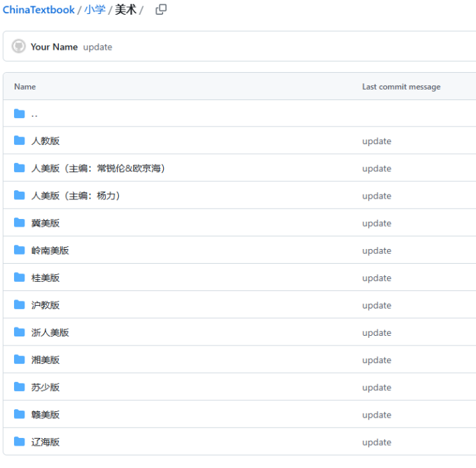The image size is (476, 468).
Task: Open the 赣美版 folder
Action: pos(45,414)
